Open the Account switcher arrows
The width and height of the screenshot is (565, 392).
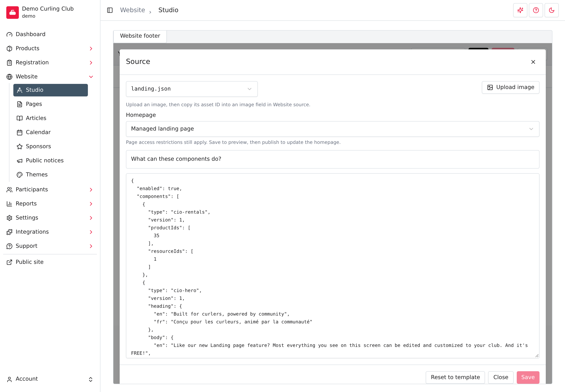[90, 379]
